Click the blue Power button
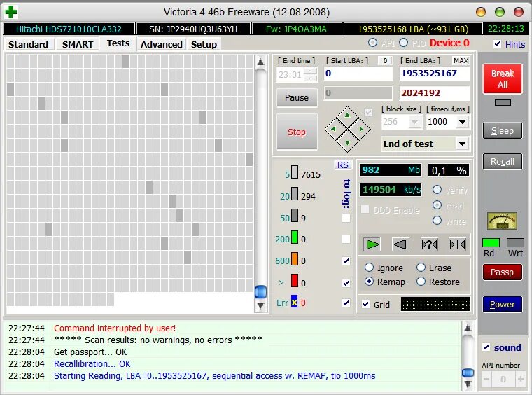 click(x=503, y=305)
